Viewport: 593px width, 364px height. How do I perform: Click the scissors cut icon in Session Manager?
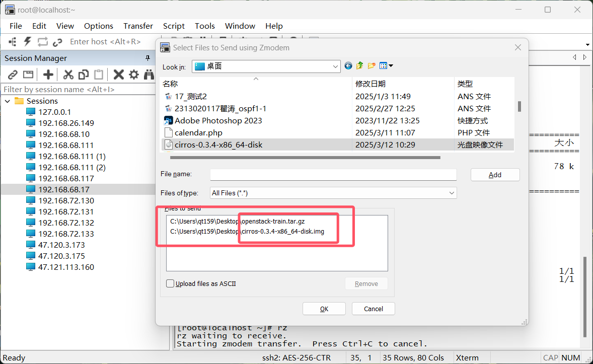[68, 75]
